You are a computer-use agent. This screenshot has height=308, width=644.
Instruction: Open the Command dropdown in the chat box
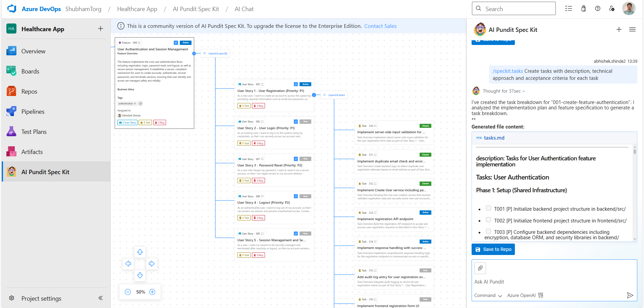coord(488,295)
